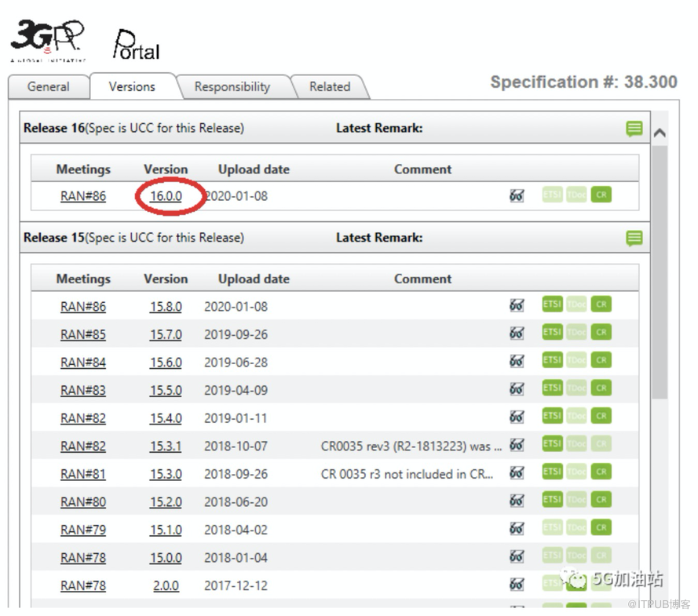
Task: Open CR list for version 15.6.0
Action: (601, 360)
